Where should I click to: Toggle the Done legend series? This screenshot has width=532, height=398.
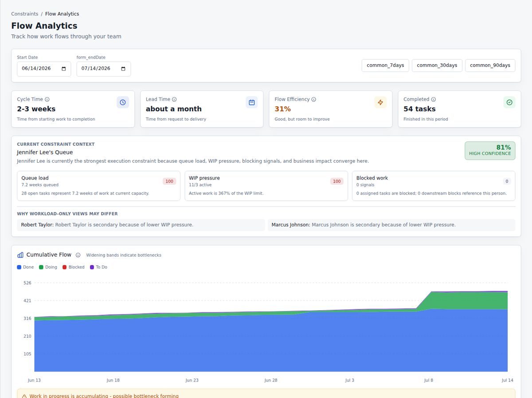click(x=25, y=267)
